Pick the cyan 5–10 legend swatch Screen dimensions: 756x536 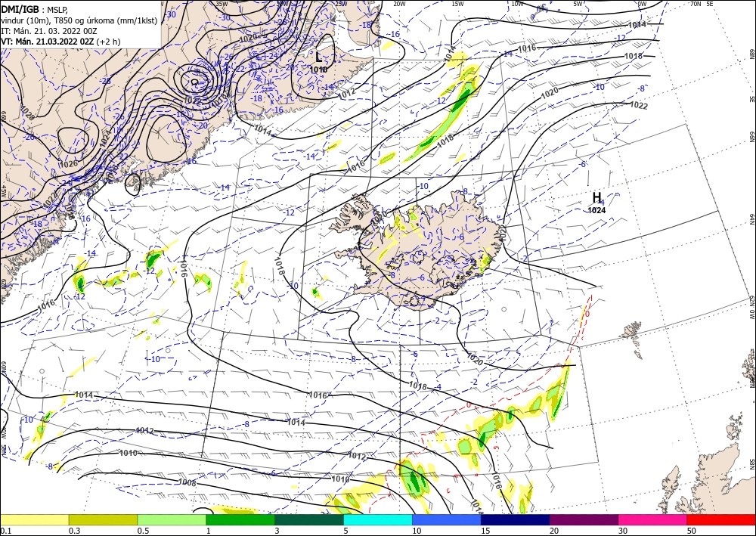(x=378, y=519)
